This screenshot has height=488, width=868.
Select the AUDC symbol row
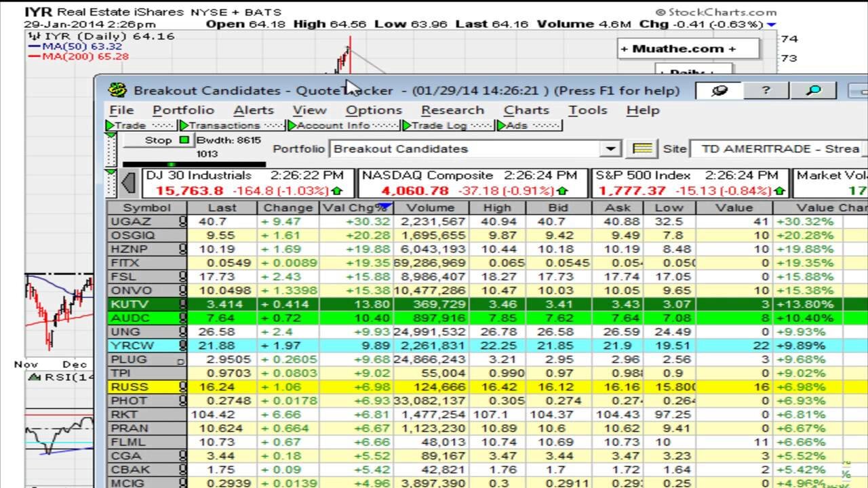[488, 318]
